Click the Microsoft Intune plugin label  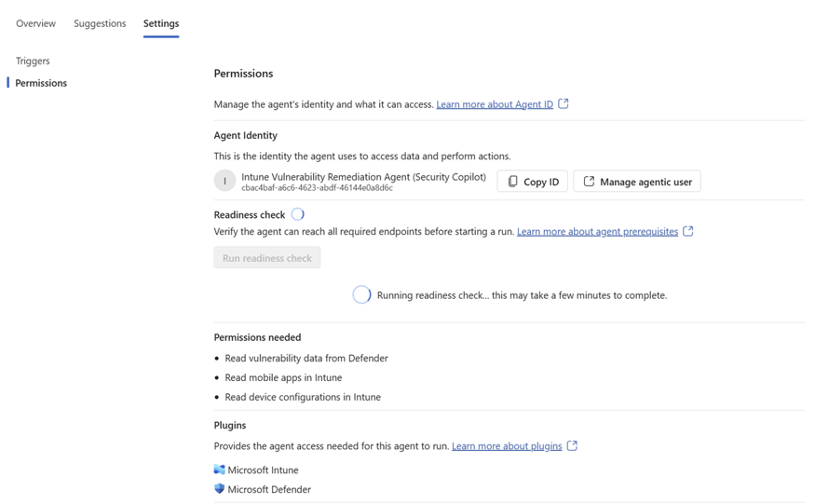click(x=263, y=470)
